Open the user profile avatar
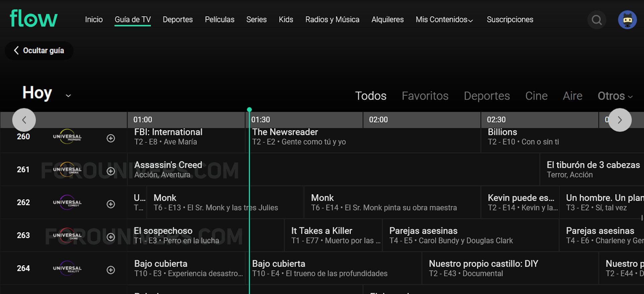This screenshot has width=644, height=294. pos(627,20)
